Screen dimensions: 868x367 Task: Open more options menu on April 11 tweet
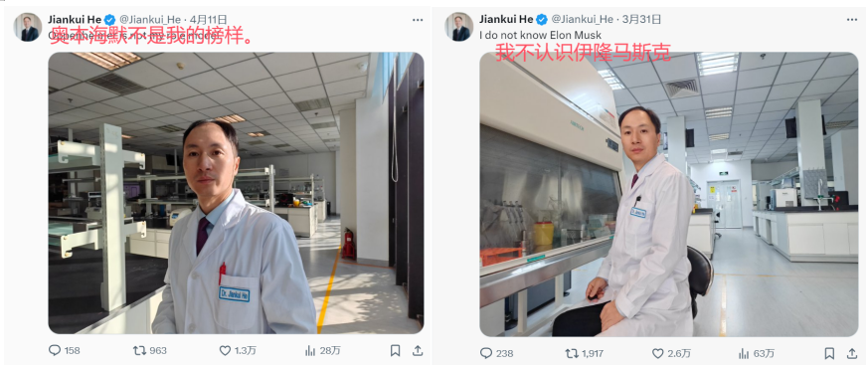click(x=418, y=20)
